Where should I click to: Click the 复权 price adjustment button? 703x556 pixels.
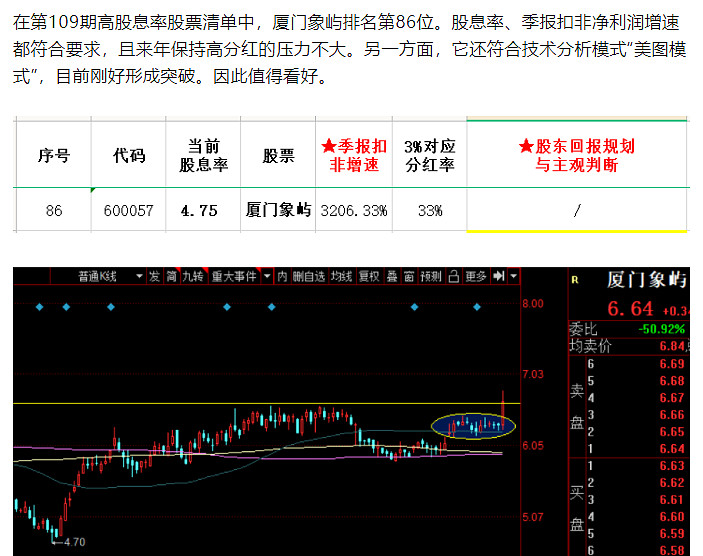[369, 277]
